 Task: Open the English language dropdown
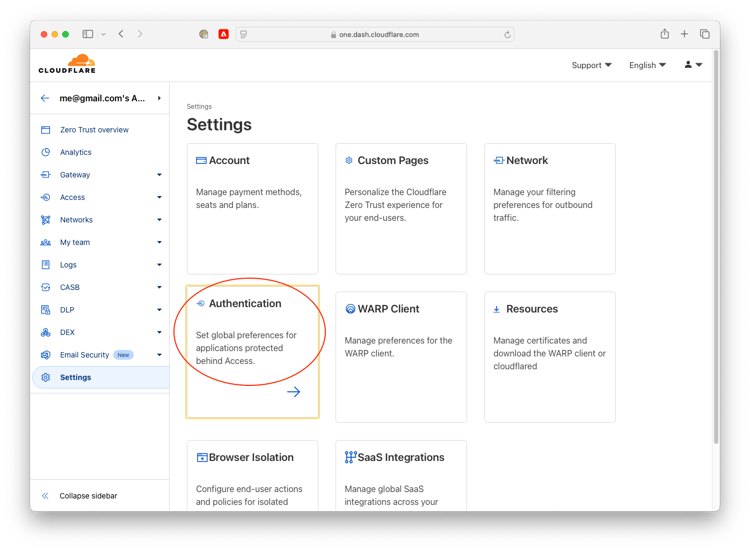[647, 65]
